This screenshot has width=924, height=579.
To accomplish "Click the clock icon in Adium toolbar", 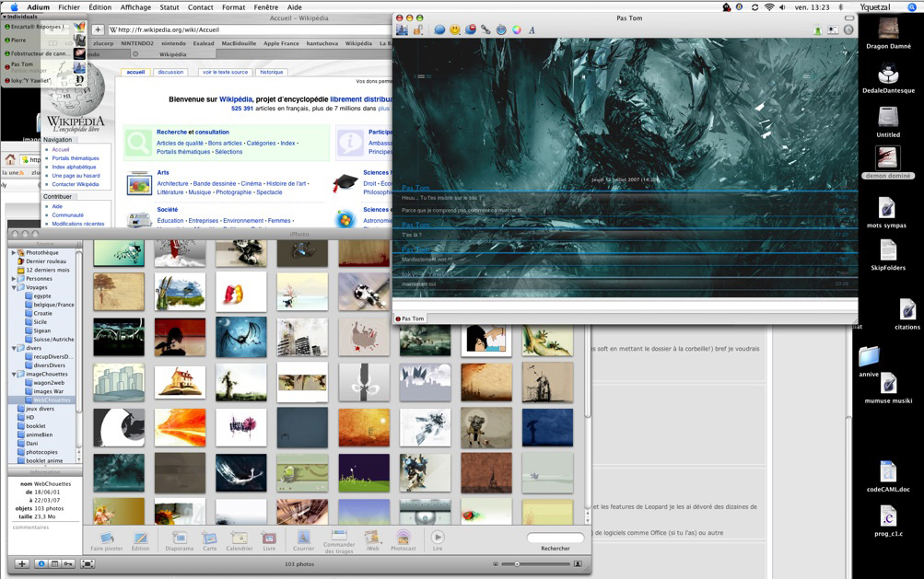I will (848, 29).
